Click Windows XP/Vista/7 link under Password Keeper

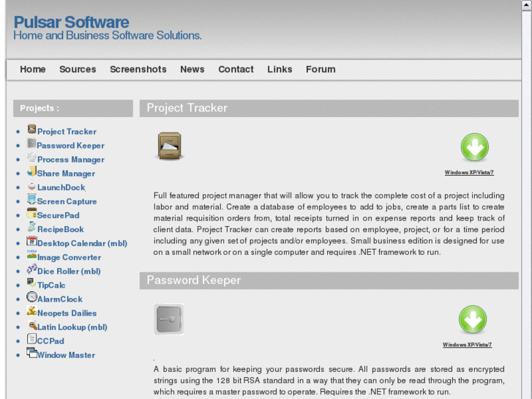click(467, 345)
